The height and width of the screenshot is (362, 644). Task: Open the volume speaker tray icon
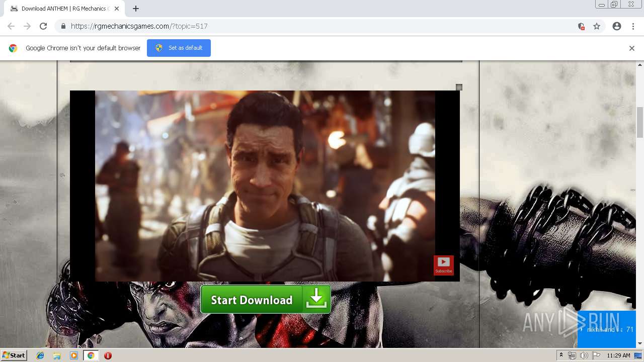(x=584, y=355)
